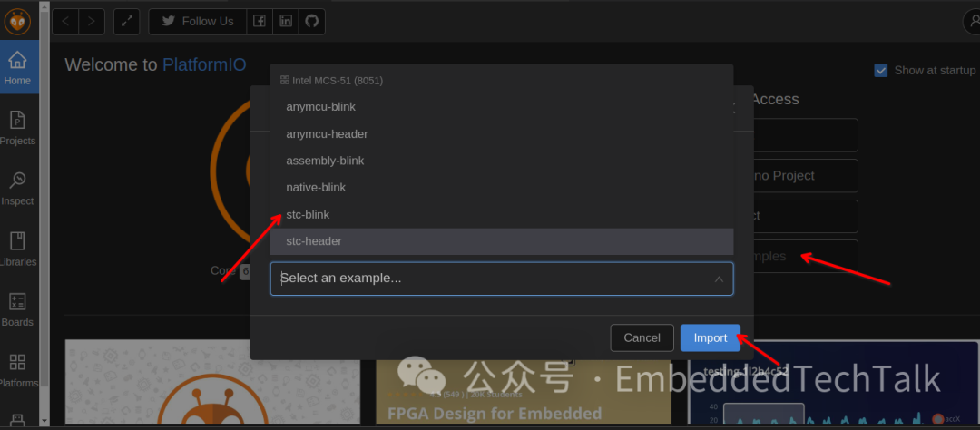Open the Boards sidebar icon
Screen dimensions: 980x430
click(x=17, y=308)
